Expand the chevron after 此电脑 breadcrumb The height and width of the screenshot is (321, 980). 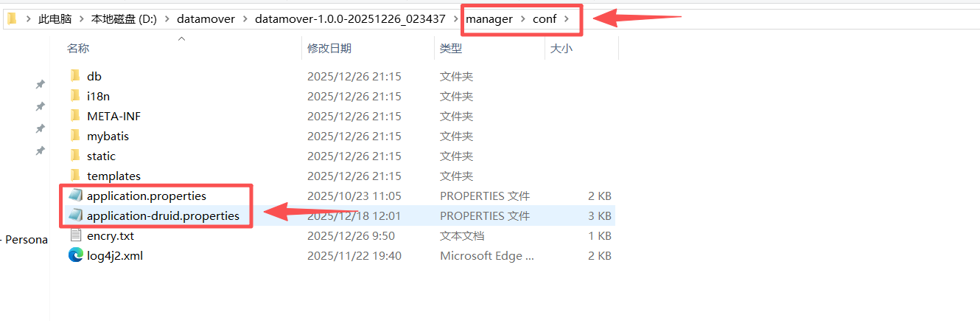[x=80, y=19]
